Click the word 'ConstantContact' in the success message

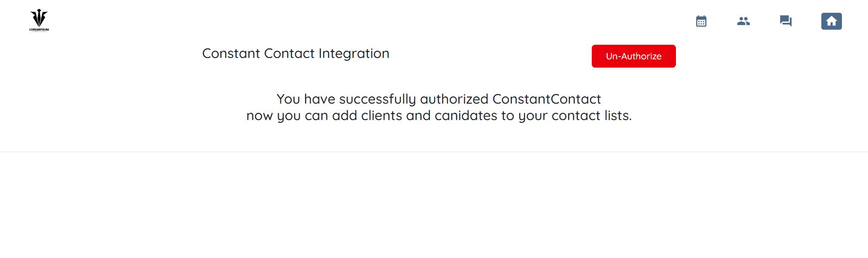(x=547, y=99)
